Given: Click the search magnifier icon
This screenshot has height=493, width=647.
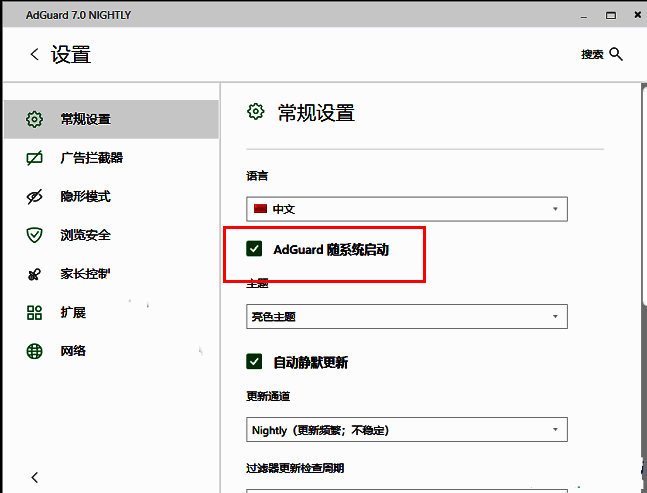Looking at the screenshot, I should pyautogui.click(x=616, y=54).
